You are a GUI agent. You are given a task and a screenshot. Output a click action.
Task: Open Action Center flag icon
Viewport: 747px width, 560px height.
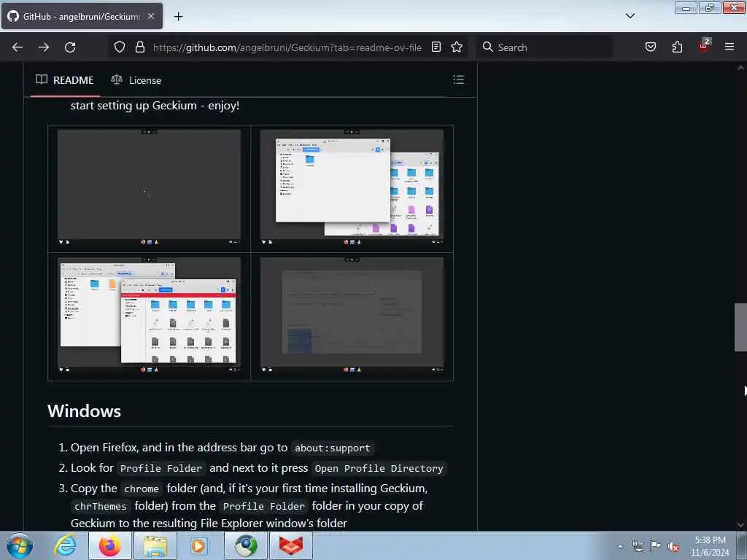pyautogui.click(x=656, y=545)
